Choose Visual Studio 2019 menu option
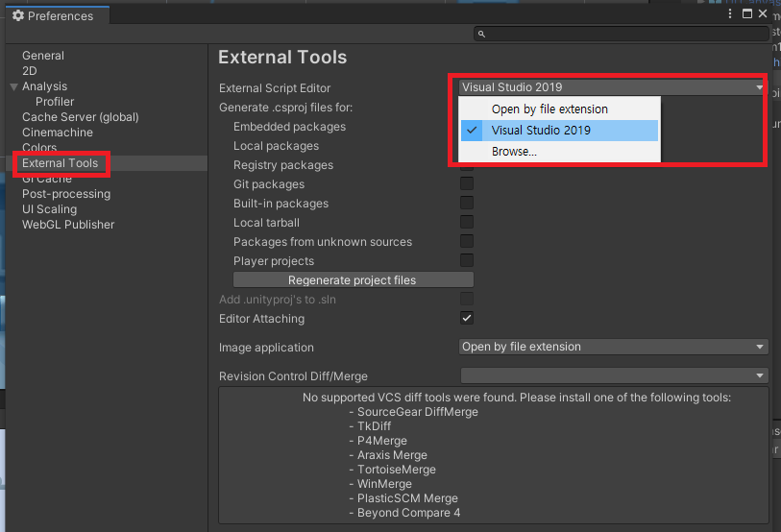The height and width of the screenshot is (532, 781). tap(559, 131)
